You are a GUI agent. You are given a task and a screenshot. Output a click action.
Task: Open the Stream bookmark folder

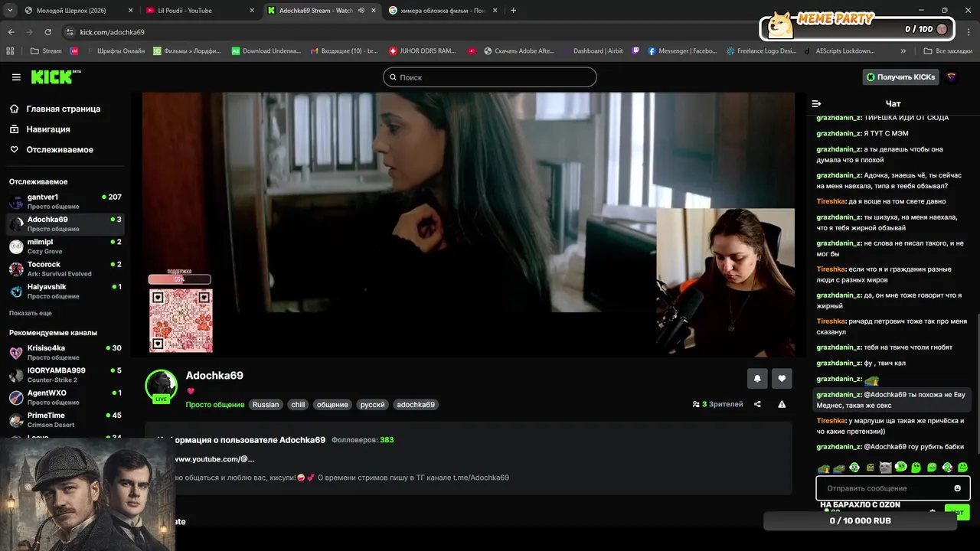pyautogui.click(x=46, y=51)
